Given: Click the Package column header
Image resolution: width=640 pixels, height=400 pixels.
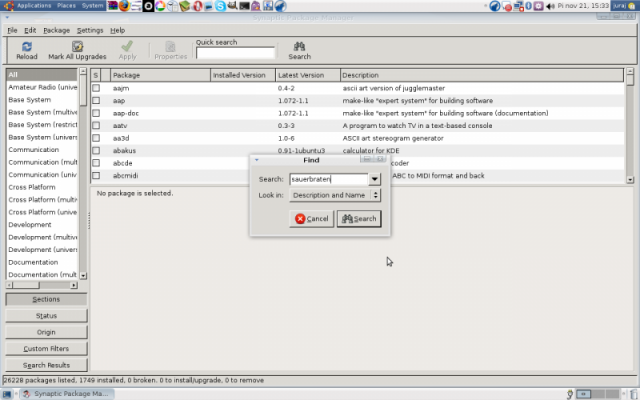Looking at the screenshot, I should [160, 75].
